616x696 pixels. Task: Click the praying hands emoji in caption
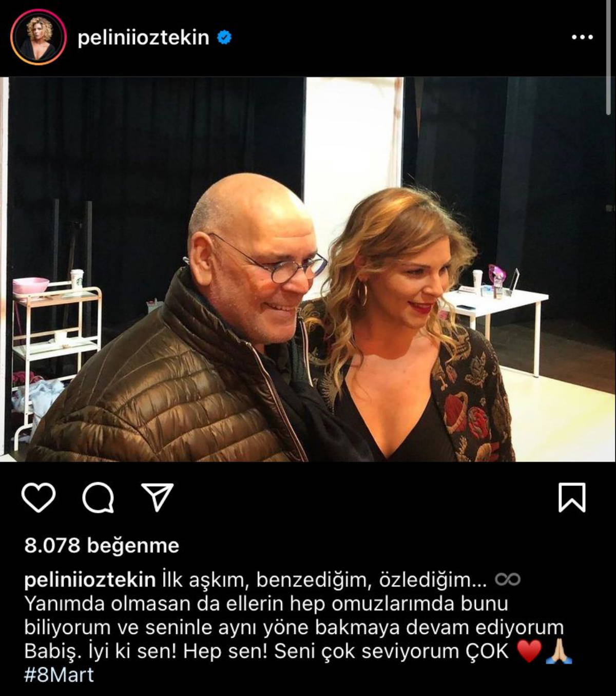(559, 651)
